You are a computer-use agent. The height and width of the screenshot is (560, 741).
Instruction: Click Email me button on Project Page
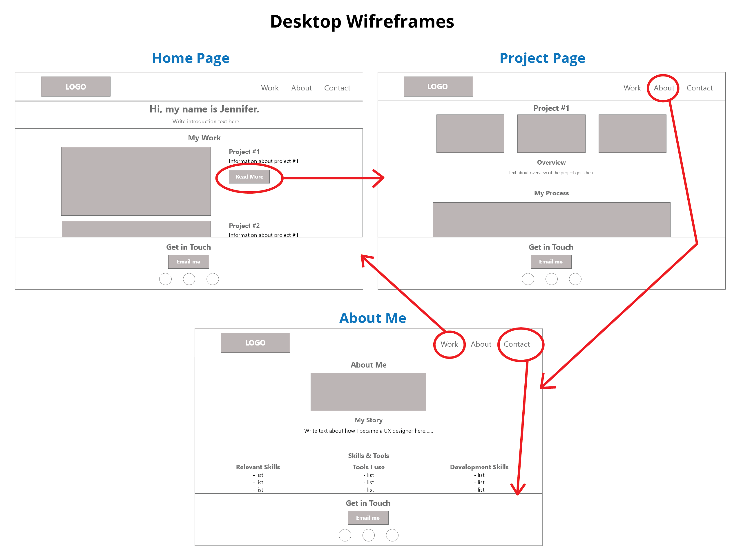551,262
